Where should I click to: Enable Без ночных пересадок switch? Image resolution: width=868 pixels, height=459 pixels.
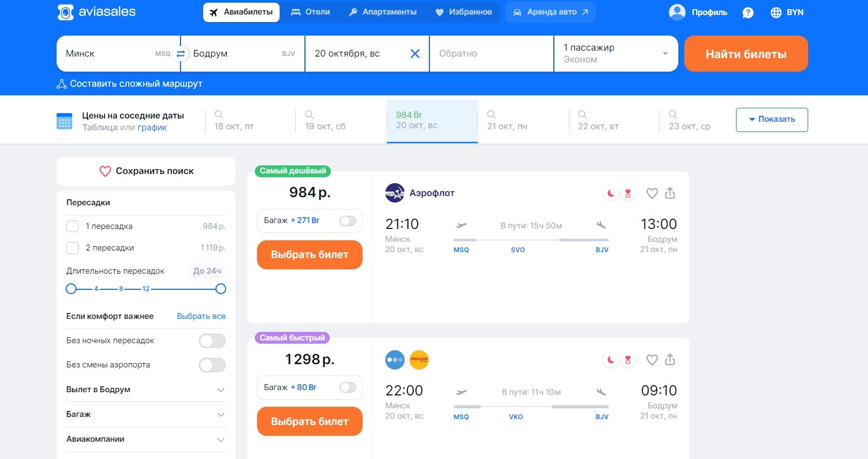(x=212, y=340)
